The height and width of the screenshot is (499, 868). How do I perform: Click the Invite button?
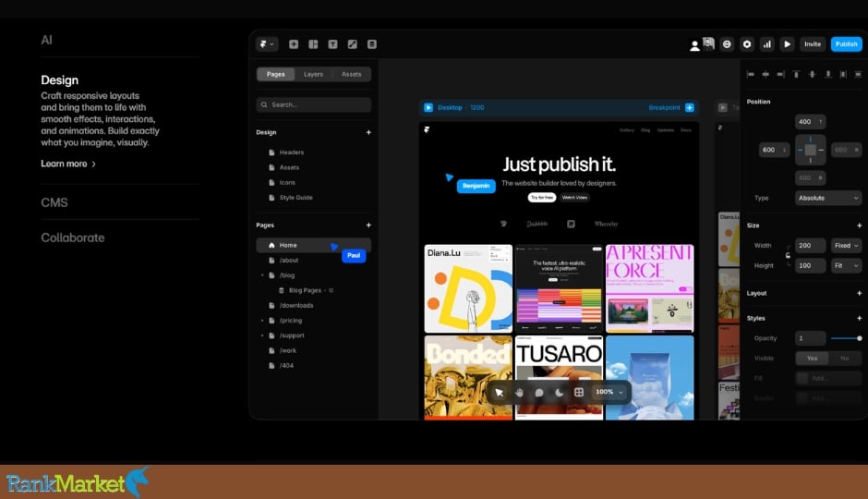click(813, 44)
